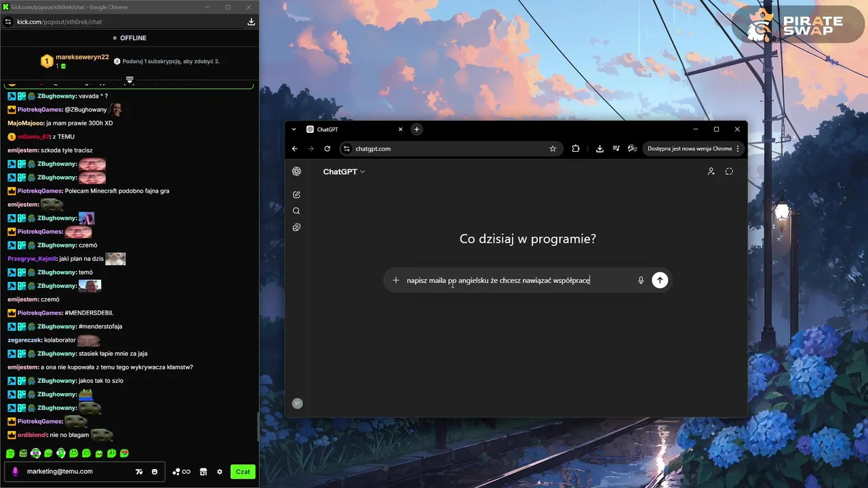Open the Chrome extensions puzzle icon
This screenshot has height=488, width=868.
click(x=576, y=148)
